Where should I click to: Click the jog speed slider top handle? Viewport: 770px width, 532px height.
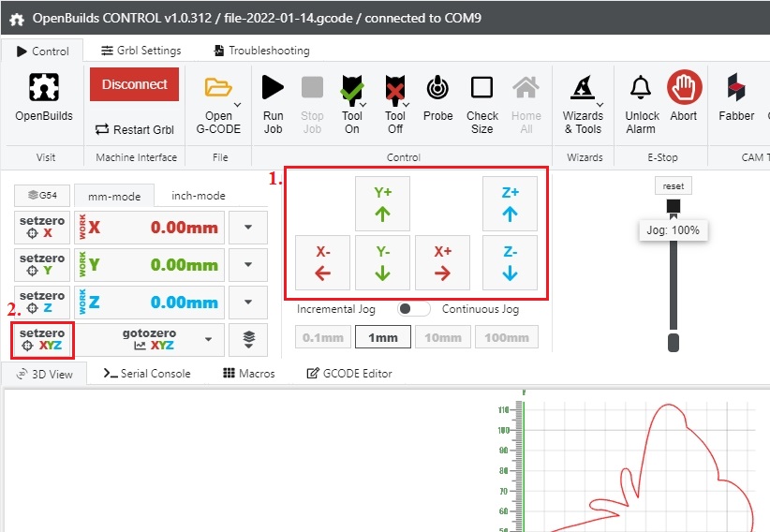pyautogui.click(x=674, y=206)
